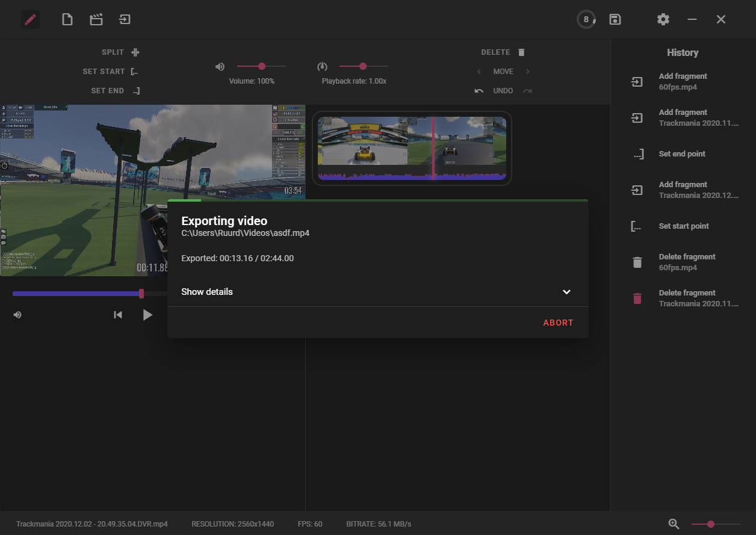Click the Set start point bracket icon
This screenshot has width=756, height=535.
point(637,226)
